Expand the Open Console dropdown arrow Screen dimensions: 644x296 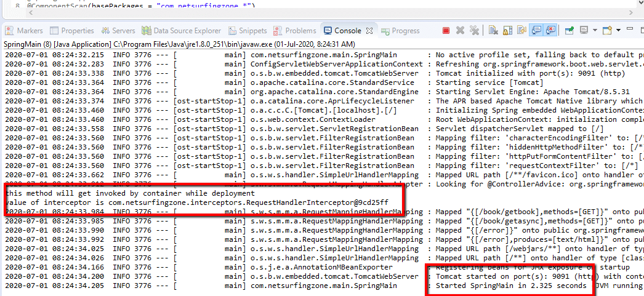click(x=617, y=30)
